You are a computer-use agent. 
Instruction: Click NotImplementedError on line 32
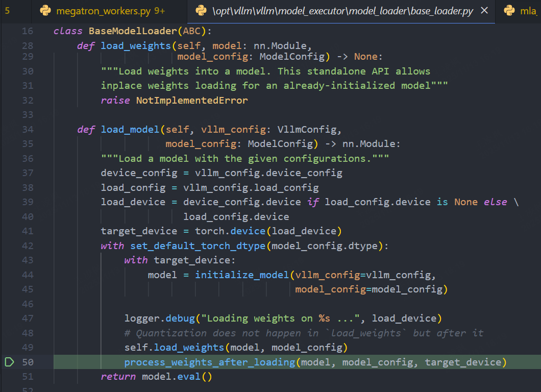click(192, 101)
